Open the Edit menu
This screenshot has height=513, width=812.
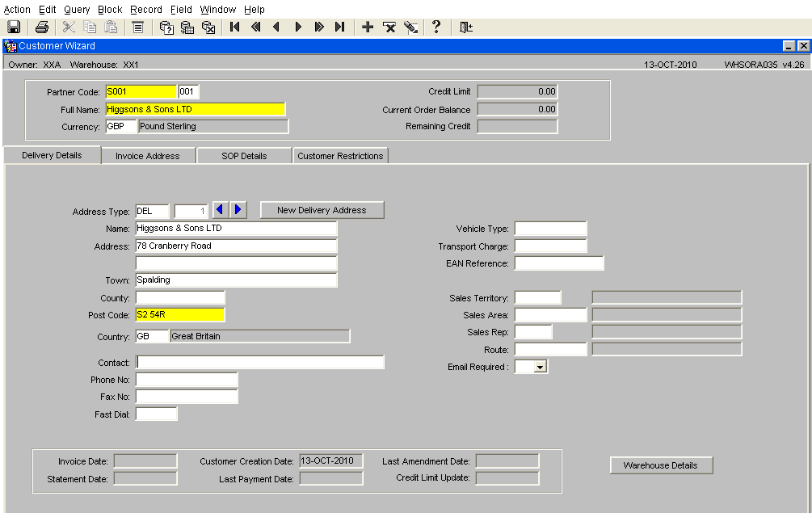(x=47, y=10)
